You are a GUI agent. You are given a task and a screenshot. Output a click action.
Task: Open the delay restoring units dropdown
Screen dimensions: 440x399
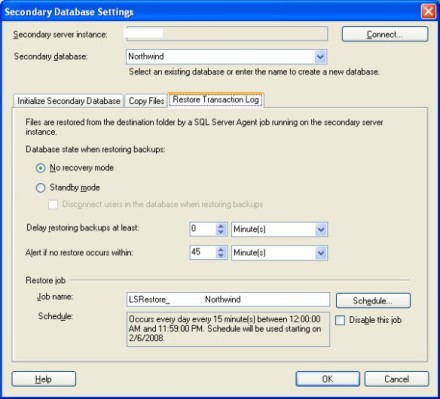coord(321,230)
